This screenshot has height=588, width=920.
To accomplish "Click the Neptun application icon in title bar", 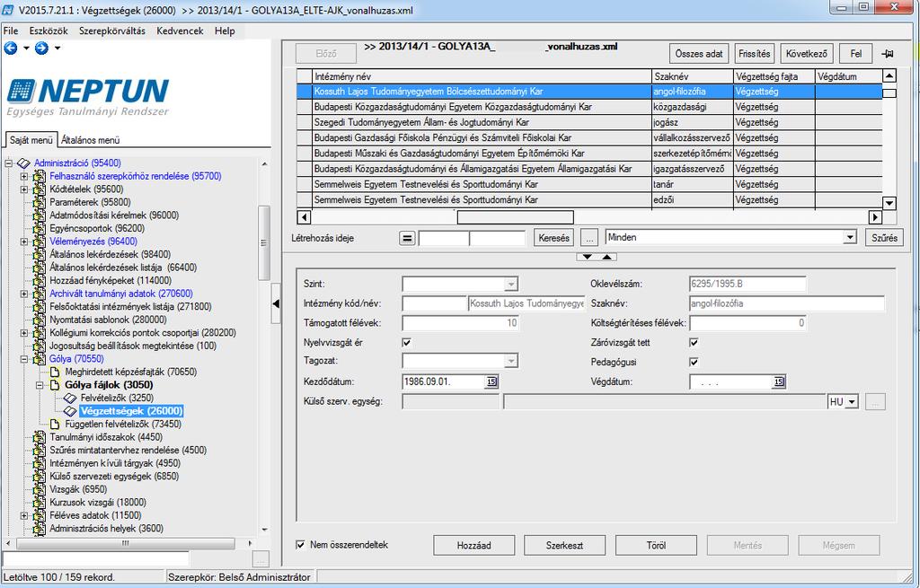I will coord(7,10).
